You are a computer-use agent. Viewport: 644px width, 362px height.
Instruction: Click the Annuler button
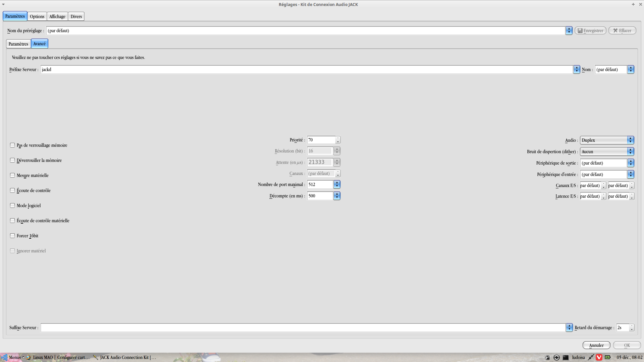[596, 345]
